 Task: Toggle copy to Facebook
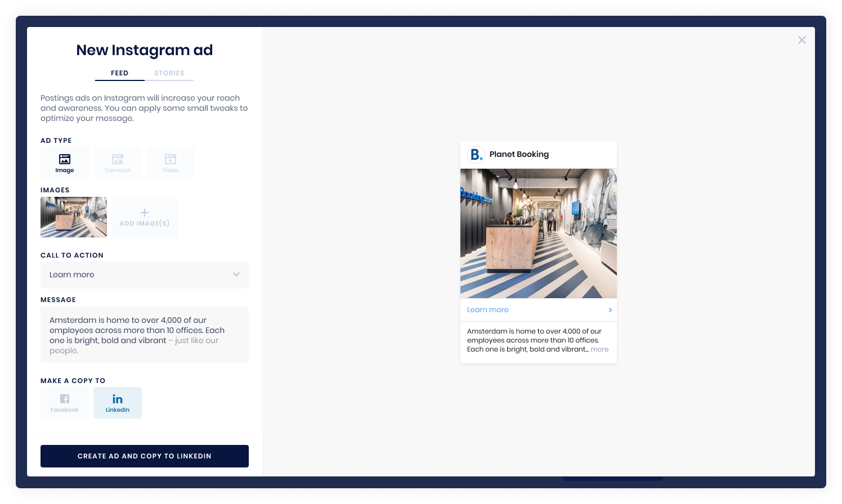click(x=65, y=403)
